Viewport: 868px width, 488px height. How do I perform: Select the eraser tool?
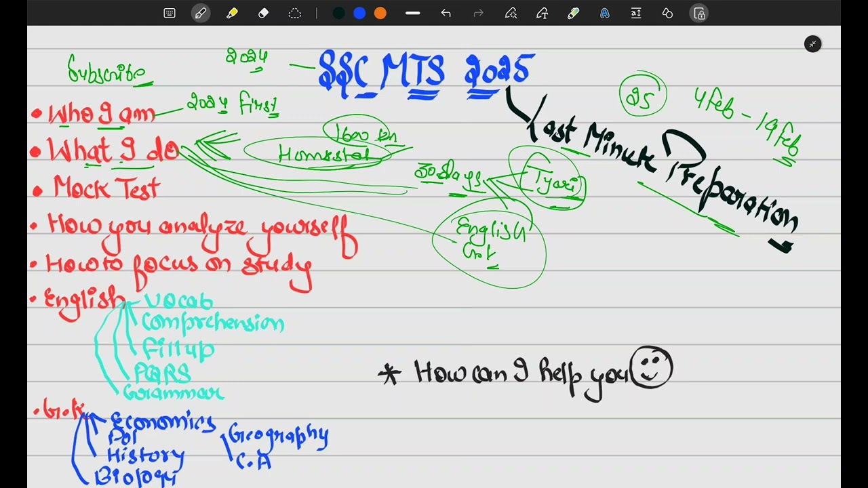pos(263,13)
